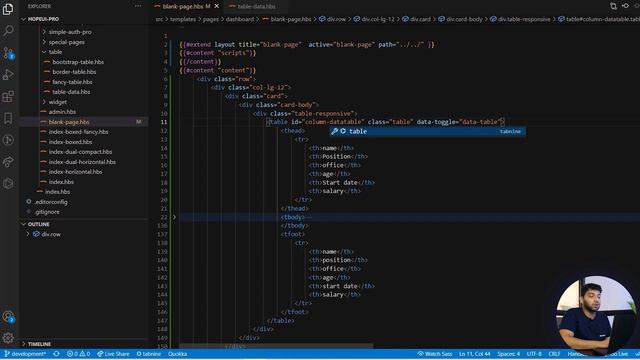Expand the widget folder
640x360 pixels.
58,102
